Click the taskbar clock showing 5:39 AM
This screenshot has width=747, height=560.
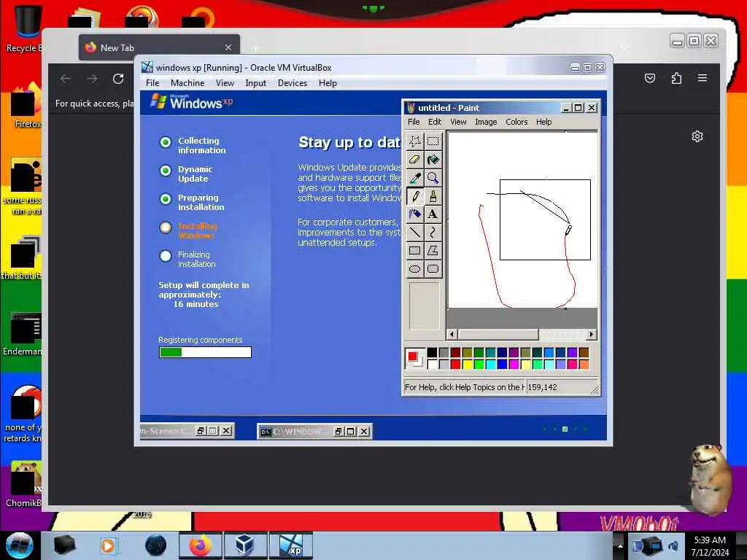coord(710,545)
